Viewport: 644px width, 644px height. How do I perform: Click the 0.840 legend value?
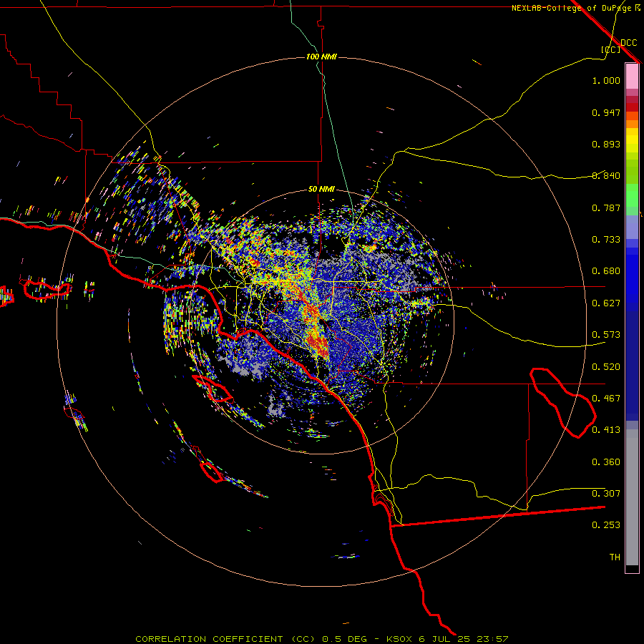click(606, 176)
